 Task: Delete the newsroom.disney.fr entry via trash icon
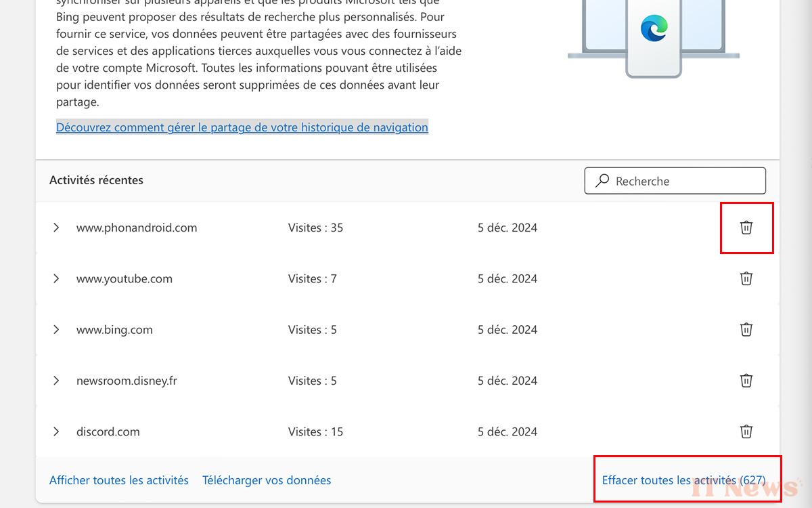tap(746, 381)
